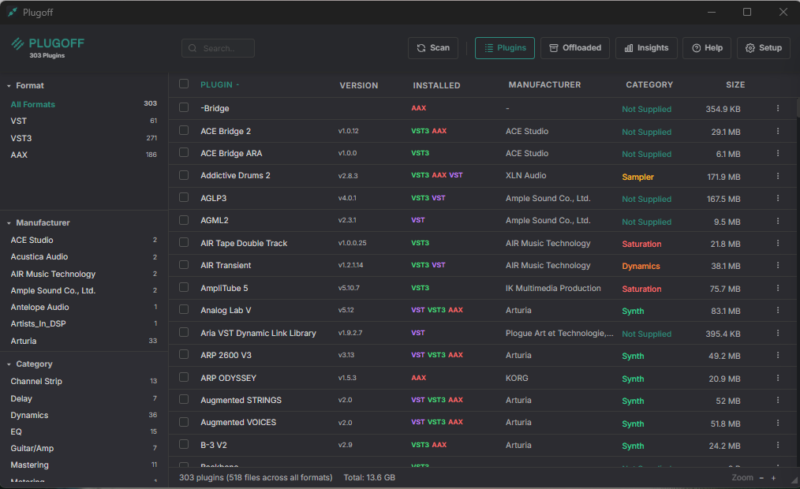Open the kebab menu for ARP ODYSSEY
The width and height of the screenshot is (800, 489).
pos(778,378)
